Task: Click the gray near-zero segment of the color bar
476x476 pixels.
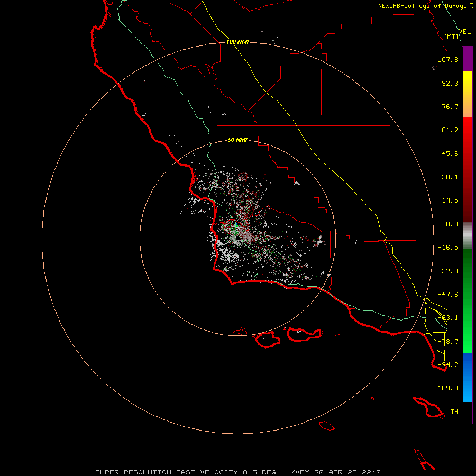Action: pos(467,235)
